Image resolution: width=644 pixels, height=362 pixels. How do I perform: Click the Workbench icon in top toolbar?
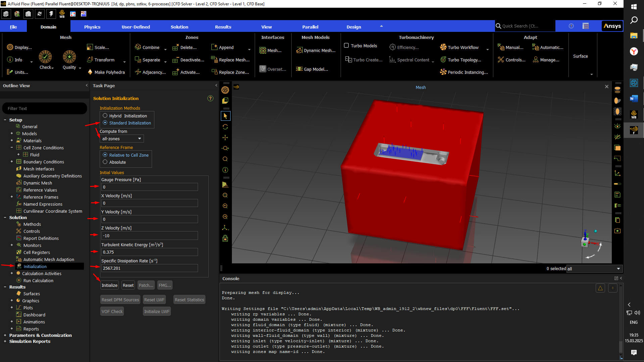(62, 14)
